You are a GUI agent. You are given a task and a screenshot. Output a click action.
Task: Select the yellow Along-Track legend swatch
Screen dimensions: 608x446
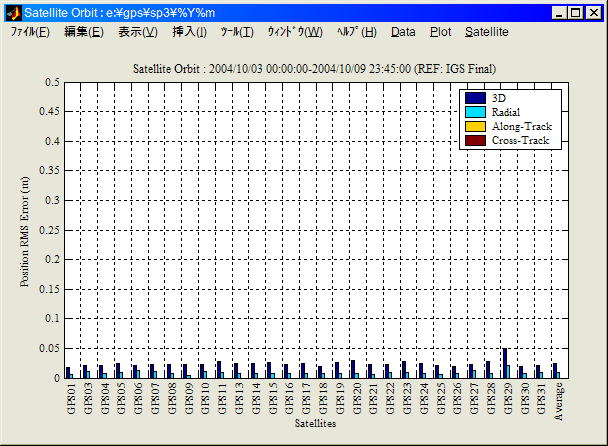pos(476,126)
